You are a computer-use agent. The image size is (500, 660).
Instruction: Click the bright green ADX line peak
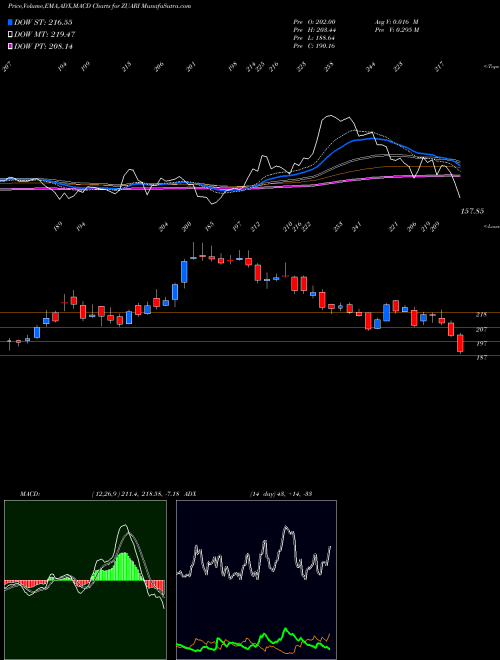[x=286, y=629]
